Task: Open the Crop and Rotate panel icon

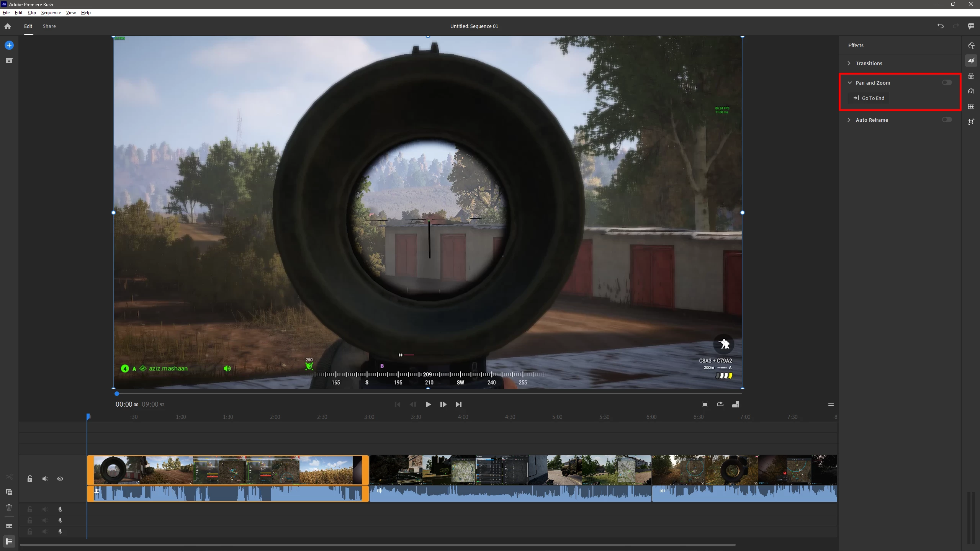Action: [971, 122]
